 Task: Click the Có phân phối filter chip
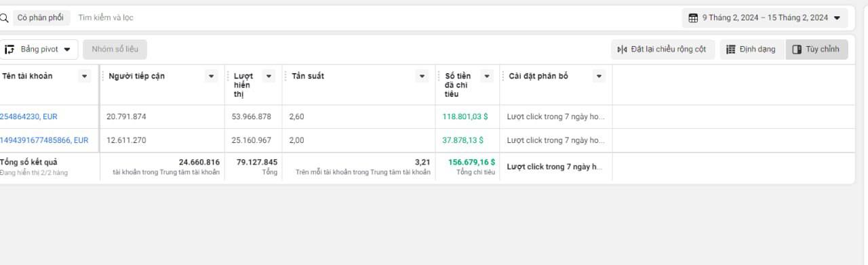[41, 18]
